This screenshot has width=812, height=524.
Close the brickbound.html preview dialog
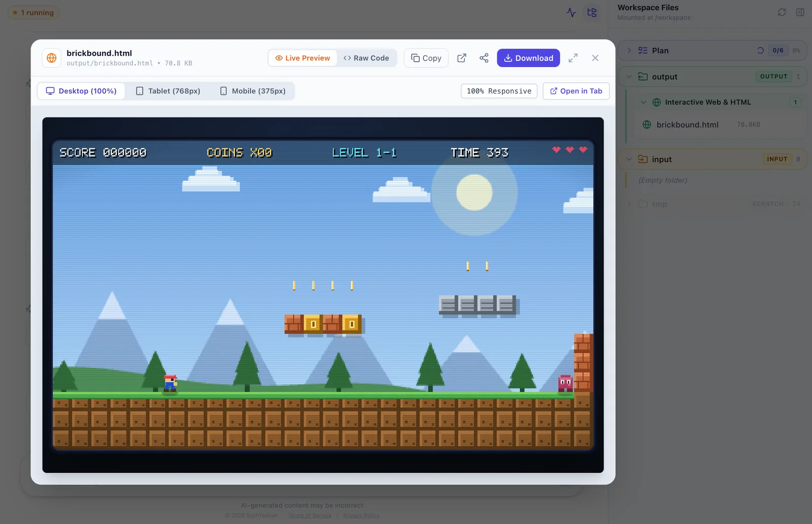[595, 58]
